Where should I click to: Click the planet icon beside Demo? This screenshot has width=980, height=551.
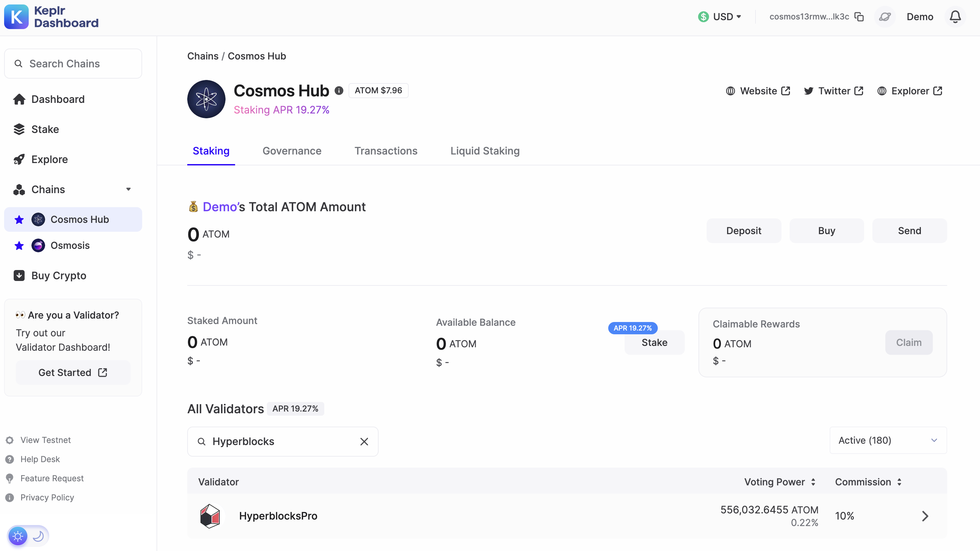pos(885,17)
